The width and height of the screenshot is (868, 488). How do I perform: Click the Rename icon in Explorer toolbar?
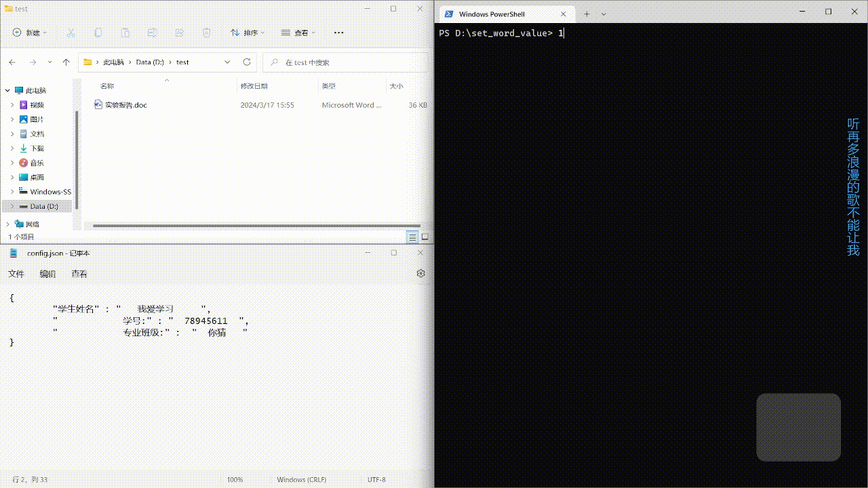click(153, 33)
